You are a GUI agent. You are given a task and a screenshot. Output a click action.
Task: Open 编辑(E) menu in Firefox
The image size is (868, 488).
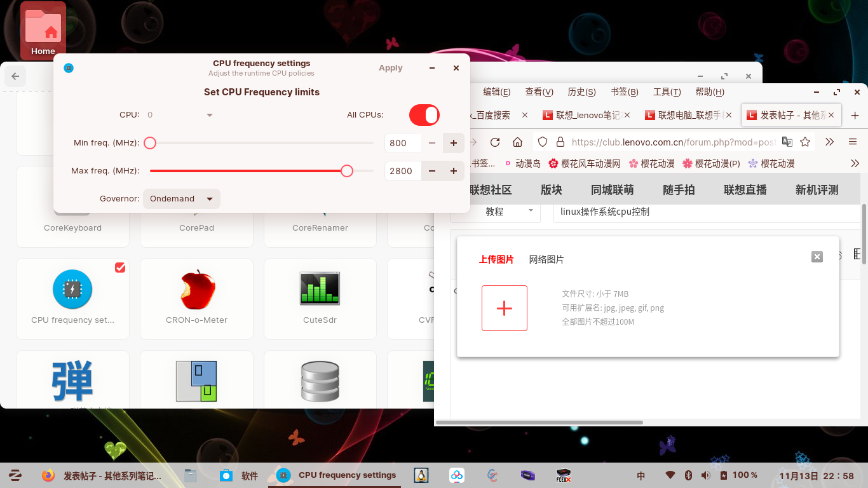pyautogui.click(x=497, y=91)
